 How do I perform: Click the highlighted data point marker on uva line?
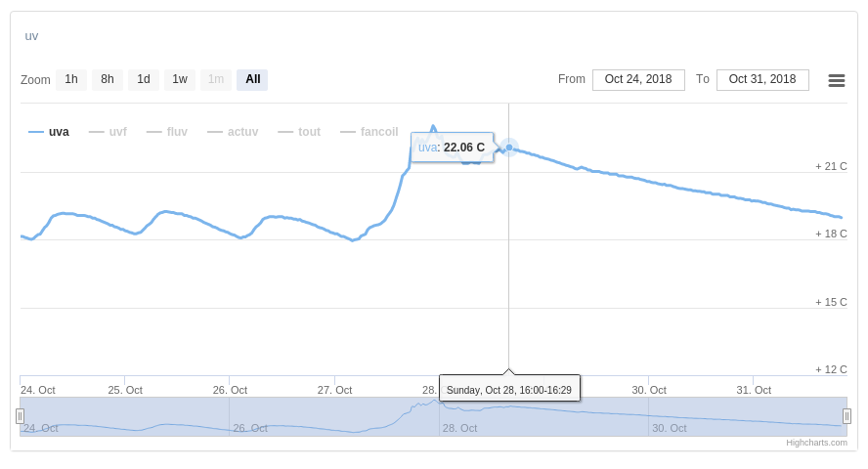(x=509, y=148)
